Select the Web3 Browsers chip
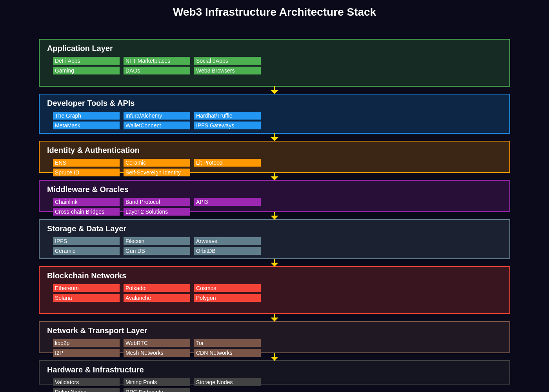This screenshot has width=549, height=392. [227, 71]
